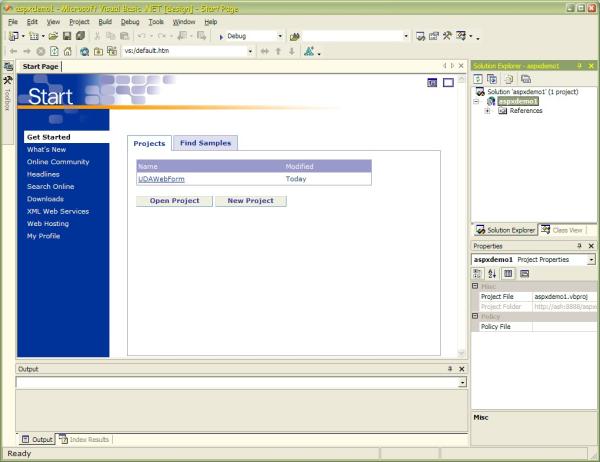
Task: Toggle the Start Page blue window-layout icon
Action: coord(432,82)
